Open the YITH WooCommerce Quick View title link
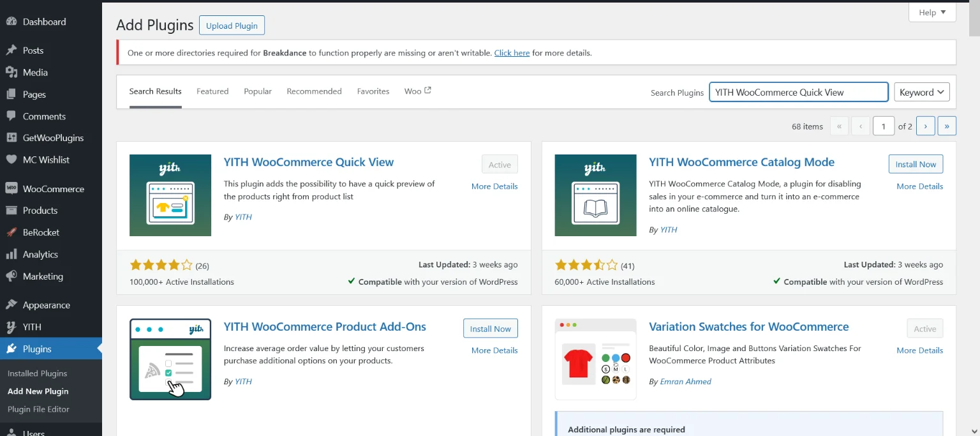The height and width of the screenshot is (436, 980). [309, 162]
